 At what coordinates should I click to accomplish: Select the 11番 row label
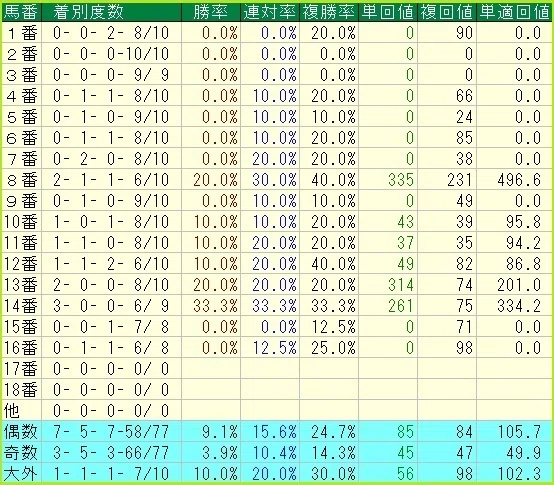tap(21, 243)
